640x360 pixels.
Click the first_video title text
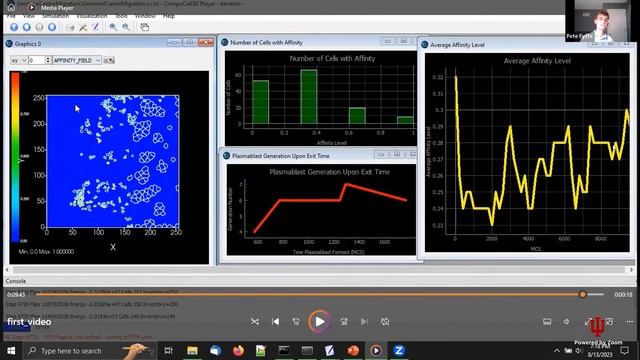[29, 322]
